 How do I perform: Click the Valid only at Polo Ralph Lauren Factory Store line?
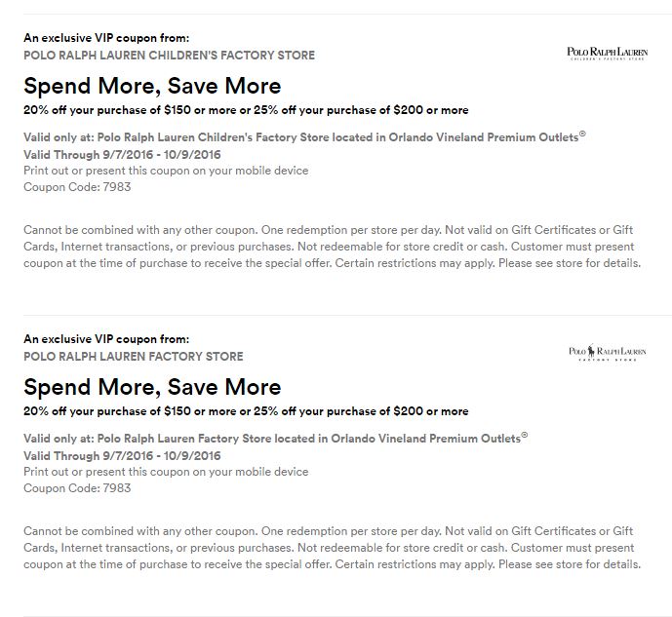275,438
